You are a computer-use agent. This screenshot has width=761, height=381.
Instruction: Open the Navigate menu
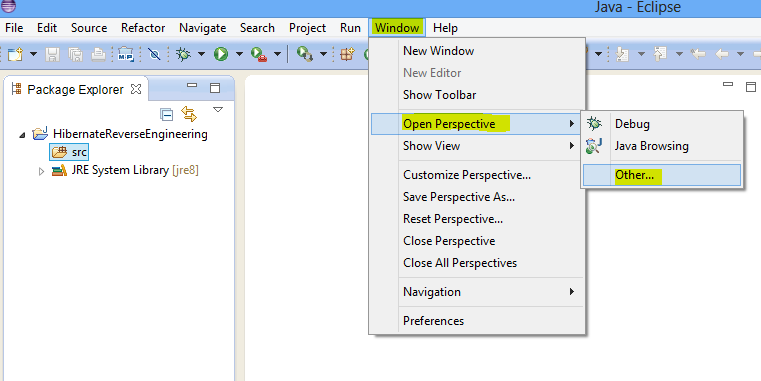(202, 28)
